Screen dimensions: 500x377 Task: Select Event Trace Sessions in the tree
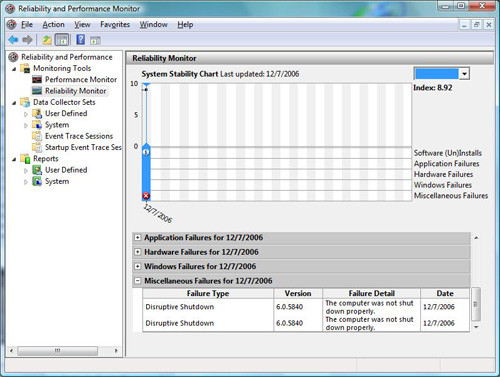(x=79, y=136)
